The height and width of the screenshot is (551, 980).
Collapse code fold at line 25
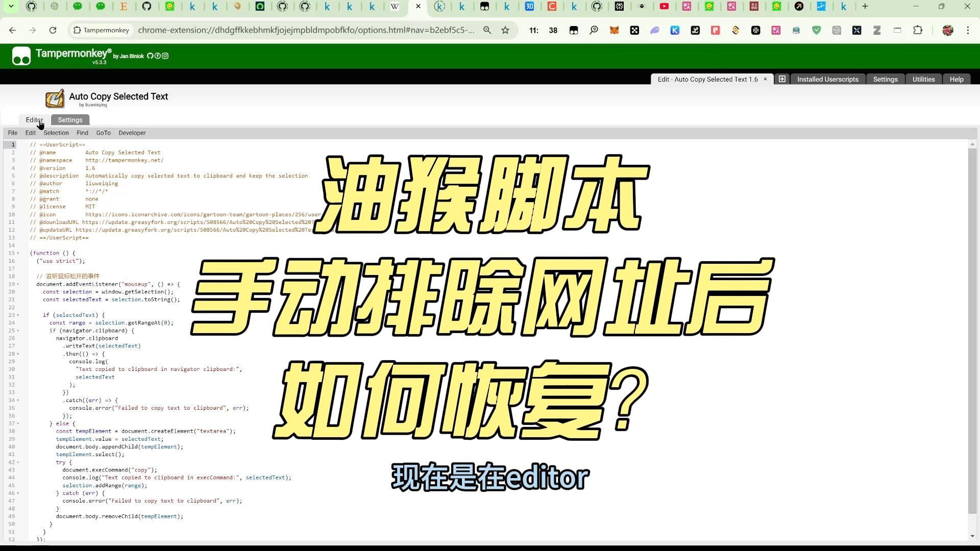18,331
